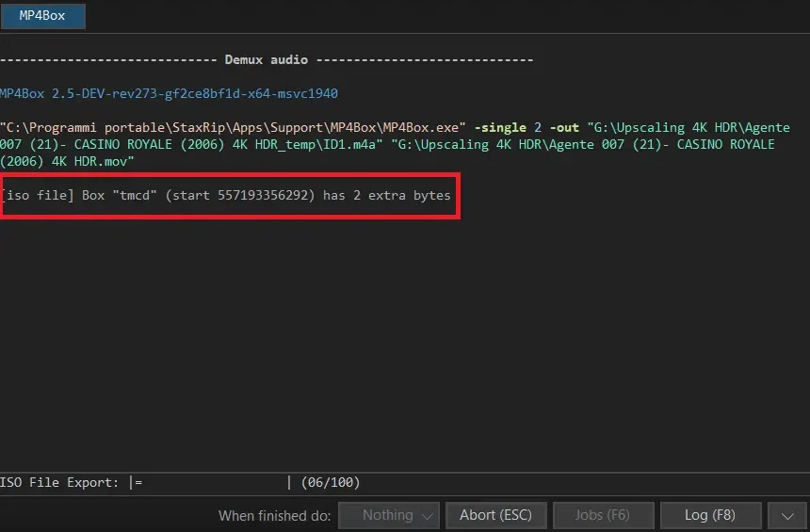Viewport: 810px width, 532px height.
Task: Open the Log (F8) view
Action: coord(710,515)
